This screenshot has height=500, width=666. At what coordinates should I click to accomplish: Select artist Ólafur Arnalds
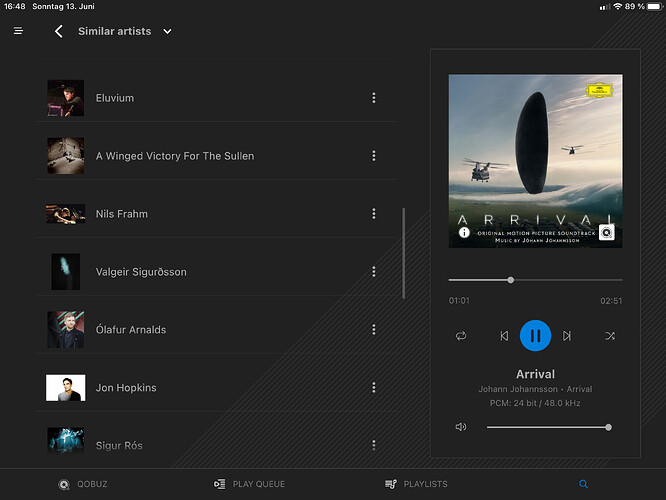(131, 330)
